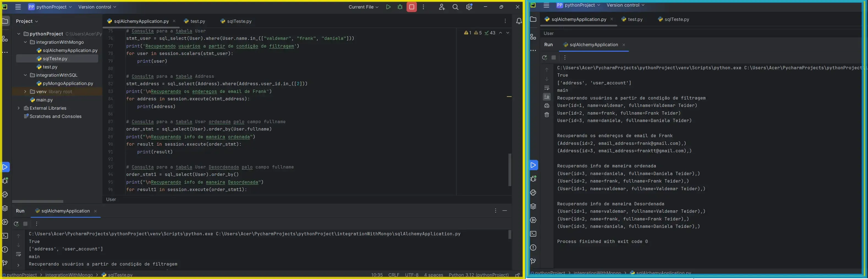This screenshot has height=279, width=868.
Task: Open Problems tool window in left window sidebar
Action: coord(5,249)
